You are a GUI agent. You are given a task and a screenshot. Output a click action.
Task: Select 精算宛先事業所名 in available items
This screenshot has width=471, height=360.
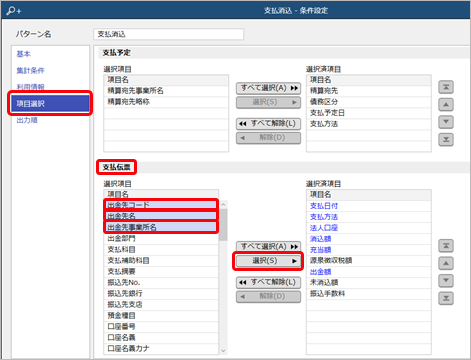tap(166, 91)
